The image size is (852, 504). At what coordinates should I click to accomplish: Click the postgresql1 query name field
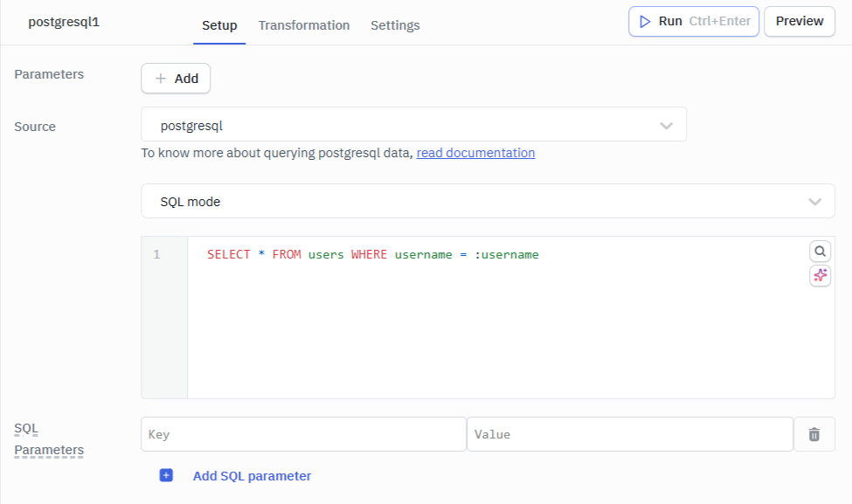point(63,21)
